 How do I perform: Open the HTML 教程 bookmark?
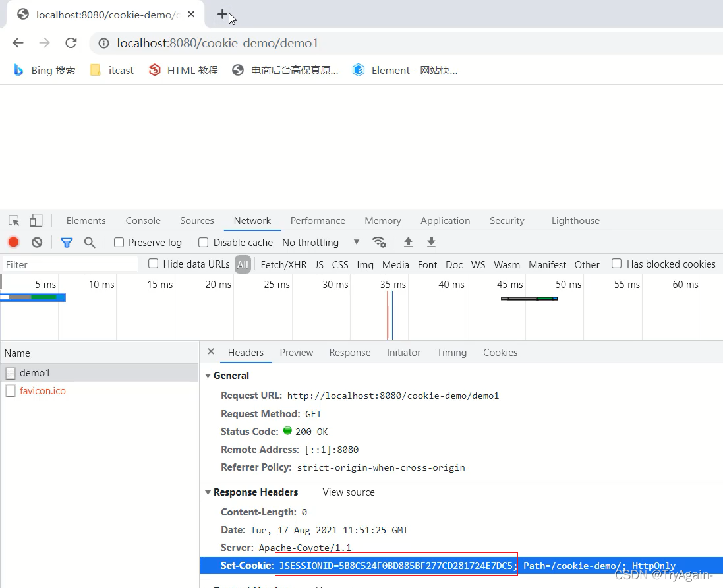183,70
